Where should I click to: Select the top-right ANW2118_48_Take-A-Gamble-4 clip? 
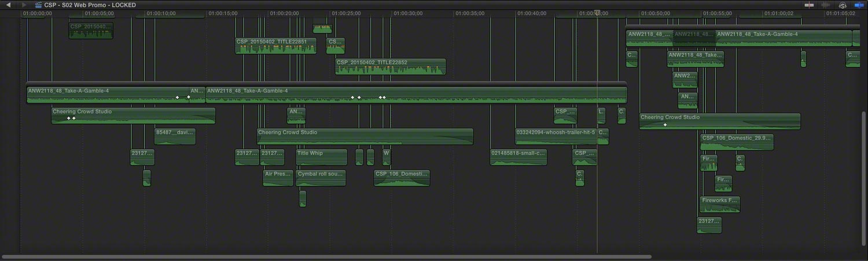(x=784, y=38)
